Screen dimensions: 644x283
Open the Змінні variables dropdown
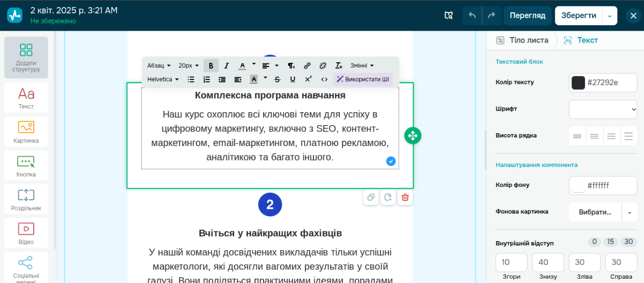pos(362,66)
